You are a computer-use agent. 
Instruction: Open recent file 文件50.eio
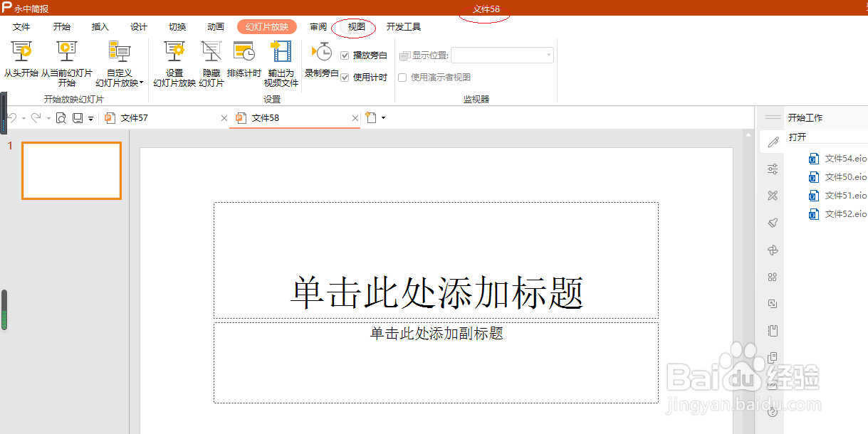pos(838,176)
